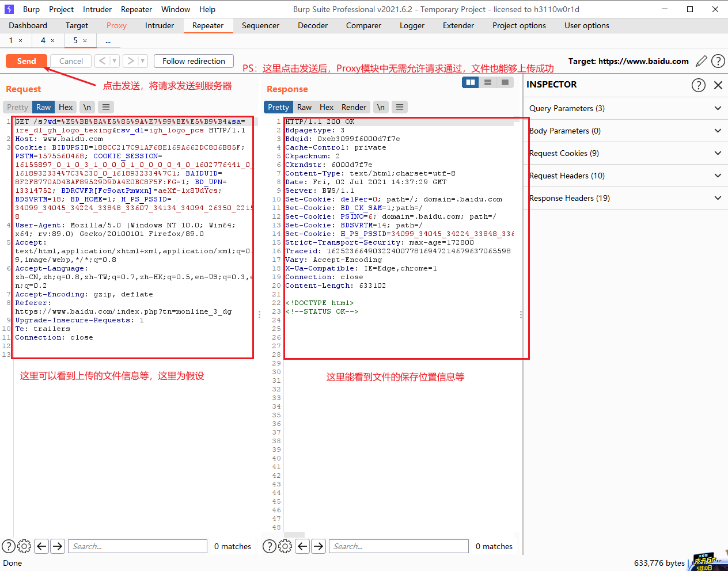728x571 pixels.
Task: Click the pencil icon to edit the Target
Action: click(x=702, y=61)
